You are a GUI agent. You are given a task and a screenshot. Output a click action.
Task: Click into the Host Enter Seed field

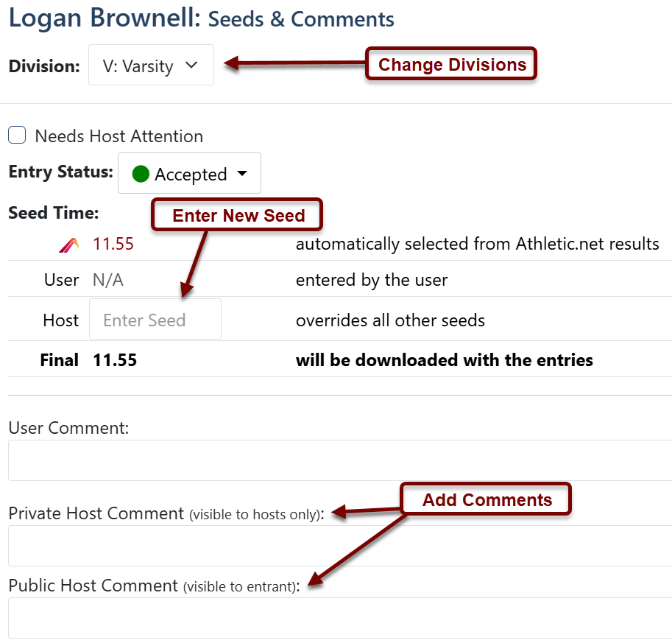pos(155,319)
